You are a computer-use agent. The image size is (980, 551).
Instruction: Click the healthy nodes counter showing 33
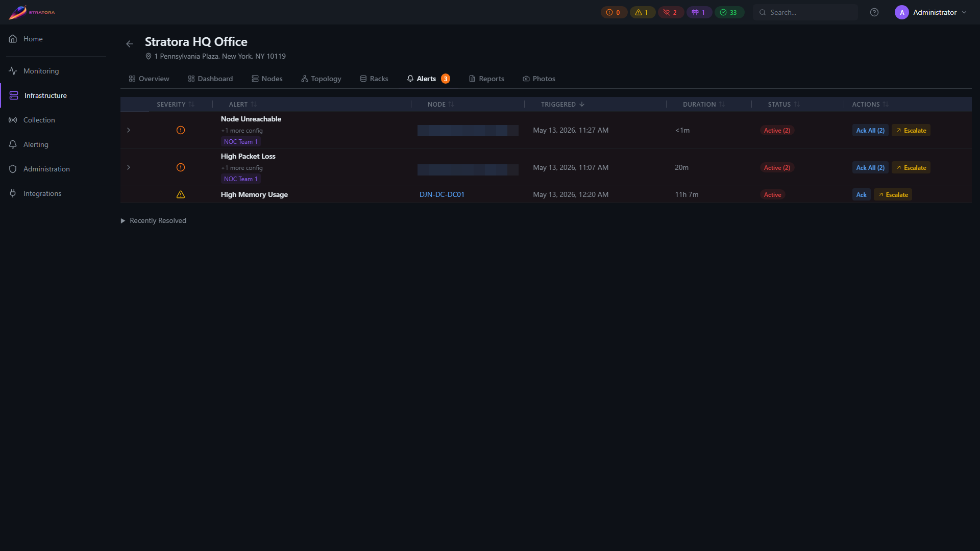click(729, 12)
